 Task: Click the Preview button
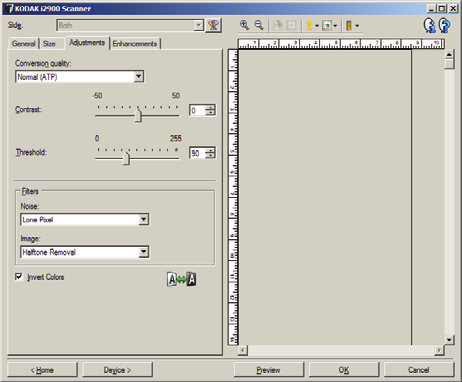268,370
